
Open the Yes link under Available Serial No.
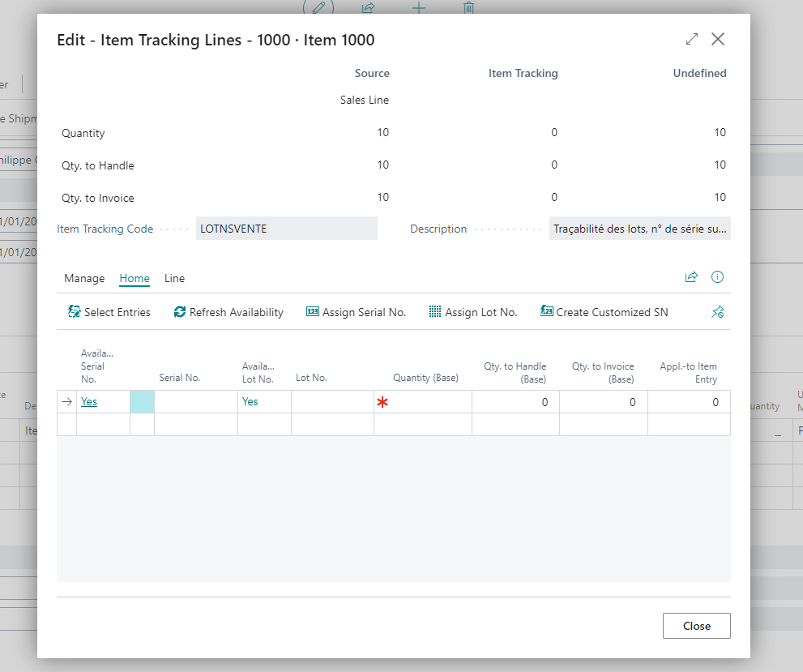click(x=89, y=402)
